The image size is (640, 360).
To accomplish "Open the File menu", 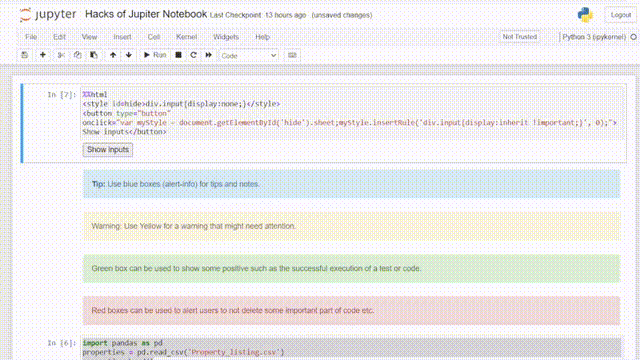I will coord(31,37).
